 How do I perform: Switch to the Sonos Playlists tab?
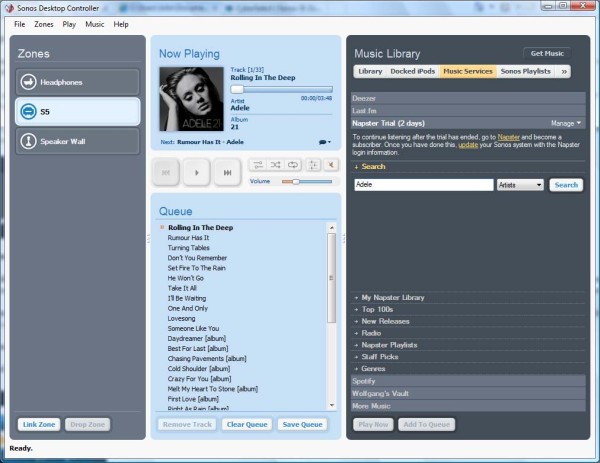(525, 72)
